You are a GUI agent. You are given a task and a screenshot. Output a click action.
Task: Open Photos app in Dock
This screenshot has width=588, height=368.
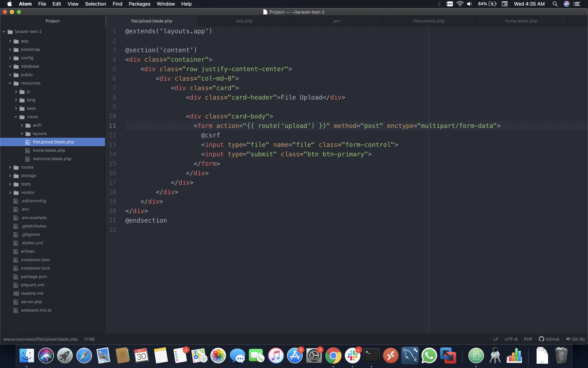[x=218, y=356]
